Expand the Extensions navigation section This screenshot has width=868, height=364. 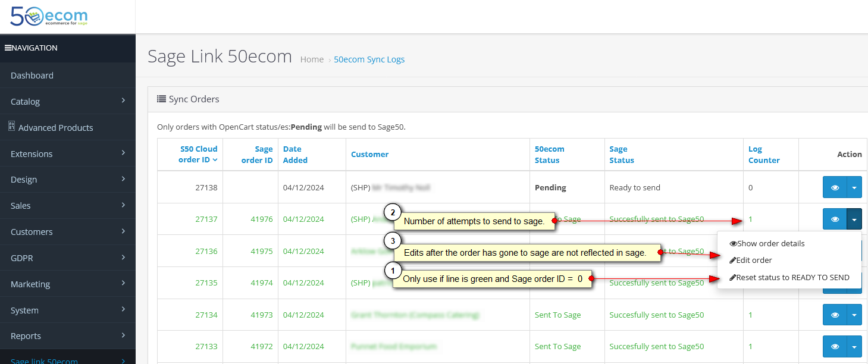pyautogui.click(x=68, y=153)
